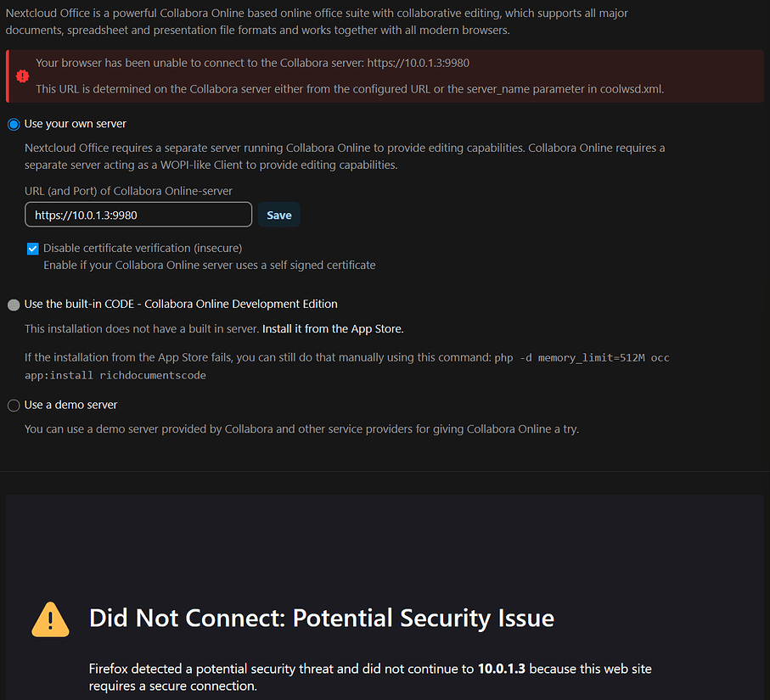Image resolution: width=770 pixels, height=700 pixels.
Task: Click the Save button
Action: [278, 214]
